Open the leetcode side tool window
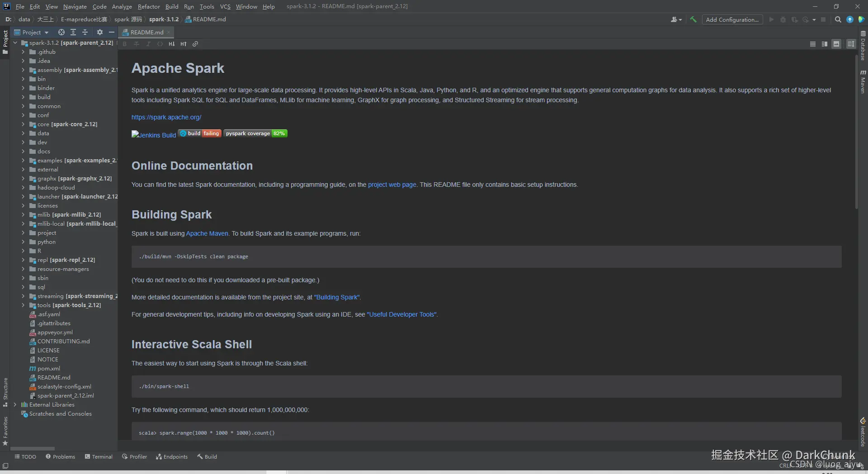This screenshot has height=474, width=868. click(x=863, y=432)
